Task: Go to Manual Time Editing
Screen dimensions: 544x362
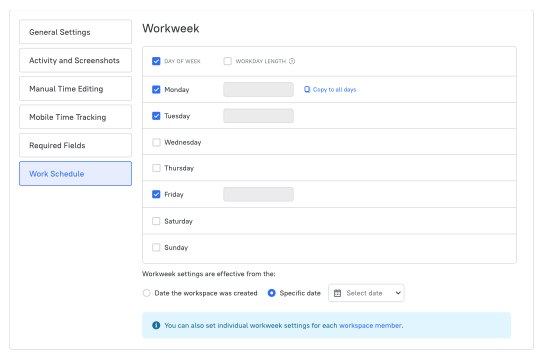Action: click(75, 89)
